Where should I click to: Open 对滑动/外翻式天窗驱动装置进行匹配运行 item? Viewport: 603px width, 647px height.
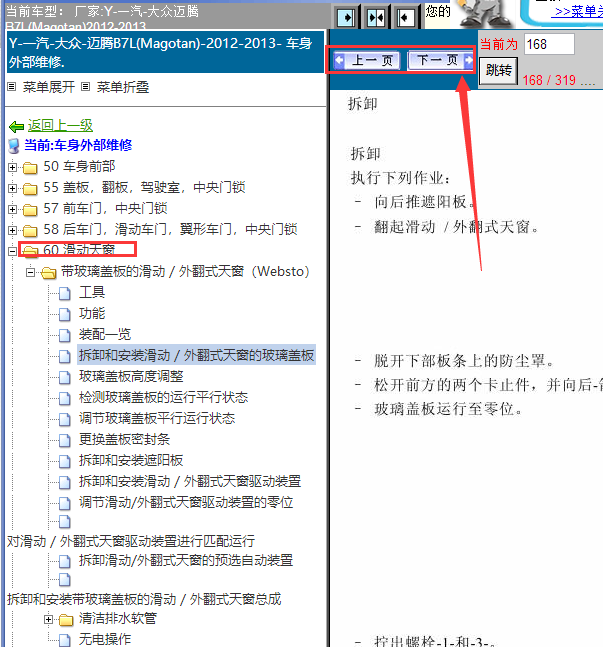click(131, 541)
